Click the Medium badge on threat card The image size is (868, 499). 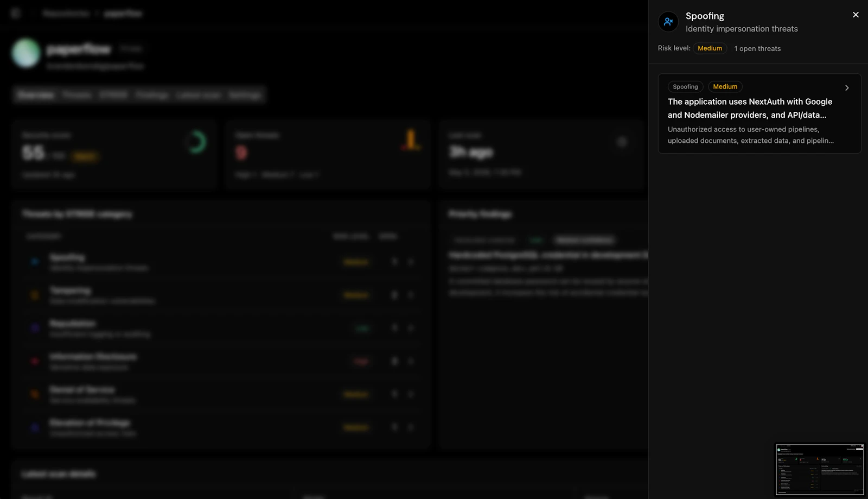(725, 87)
